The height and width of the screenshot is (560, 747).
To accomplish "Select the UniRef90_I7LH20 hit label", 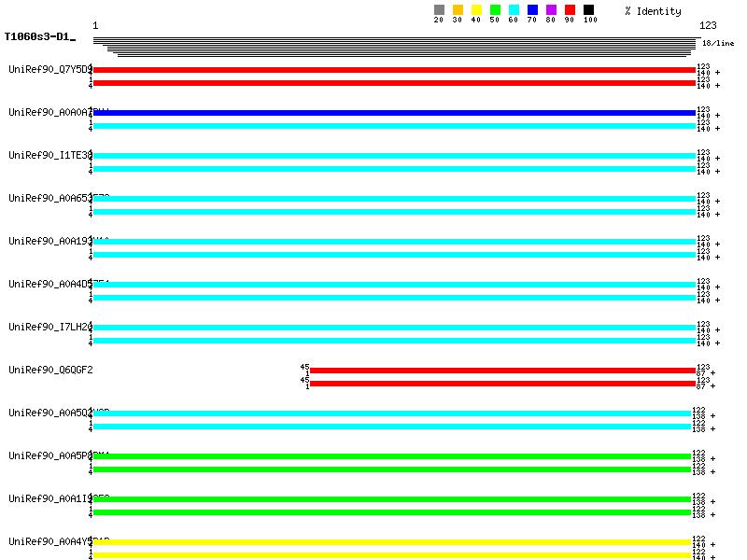I will (50, 328).
